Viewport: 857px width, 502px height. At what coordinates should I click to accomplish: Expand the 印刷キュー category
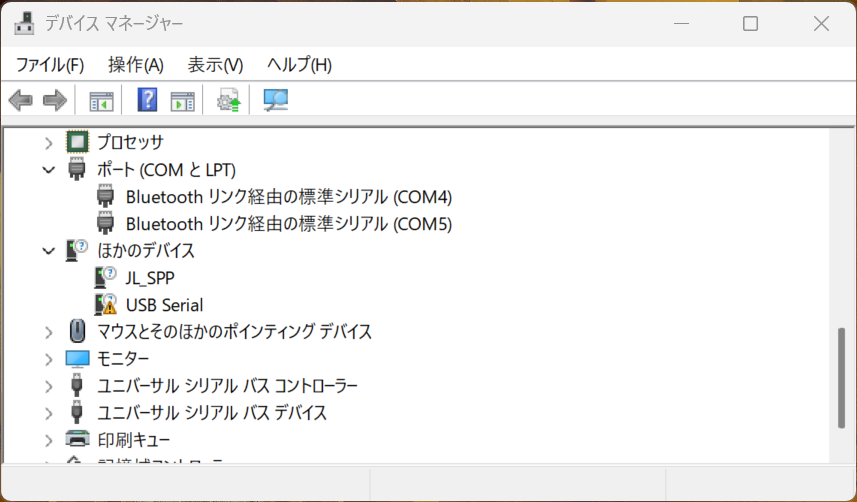click(x=49, y=440)
